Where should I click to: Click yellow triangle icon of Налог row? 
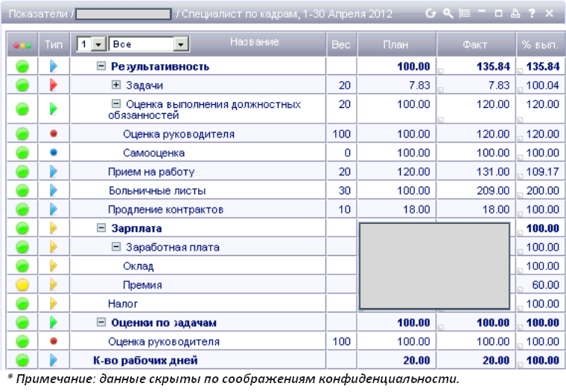54,303
